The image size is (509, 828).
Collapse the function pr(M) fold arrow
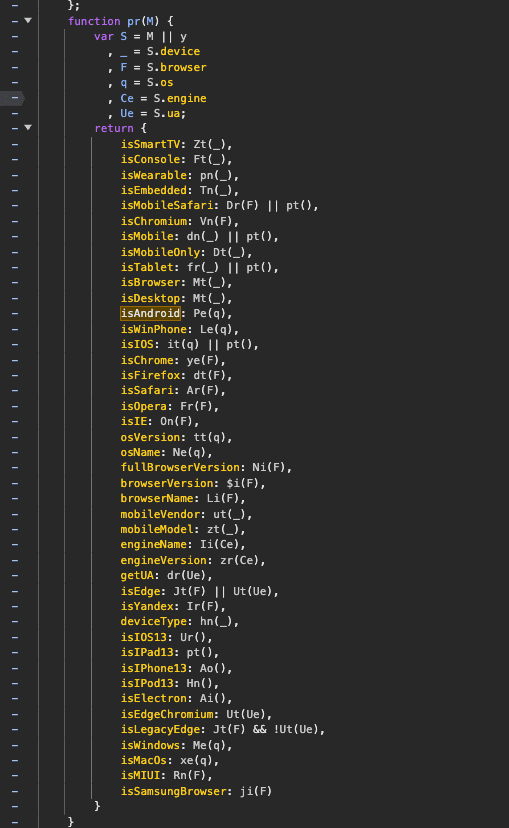click(x=28, y=21)
